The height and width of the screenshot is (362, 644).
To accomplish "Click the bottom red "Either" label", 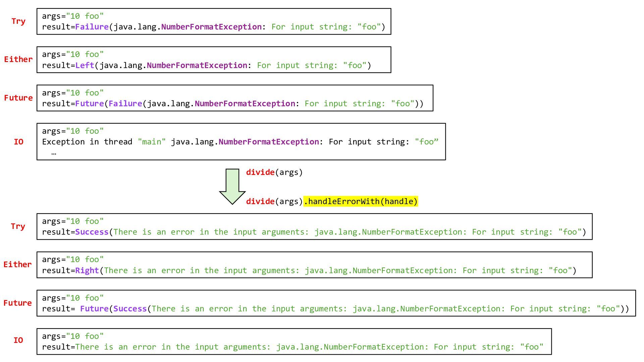I will click(x=18, y=264).
